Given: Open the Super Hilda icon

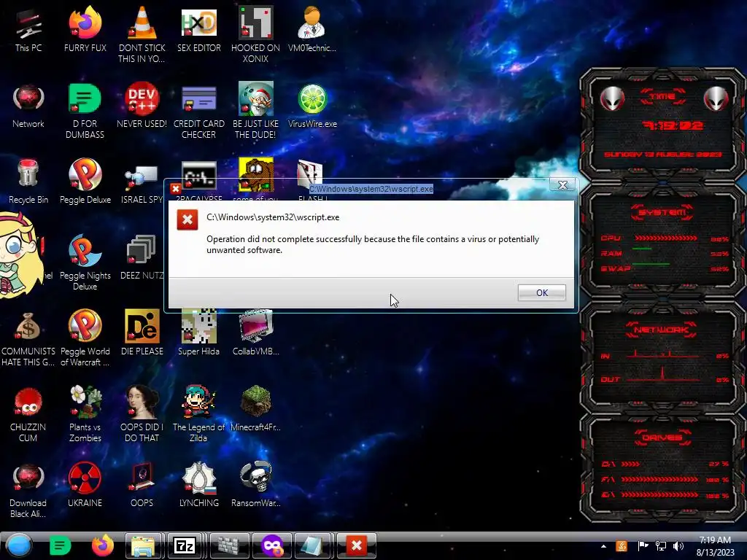Looking at the screenshot, I should click(x=198, y=332).
